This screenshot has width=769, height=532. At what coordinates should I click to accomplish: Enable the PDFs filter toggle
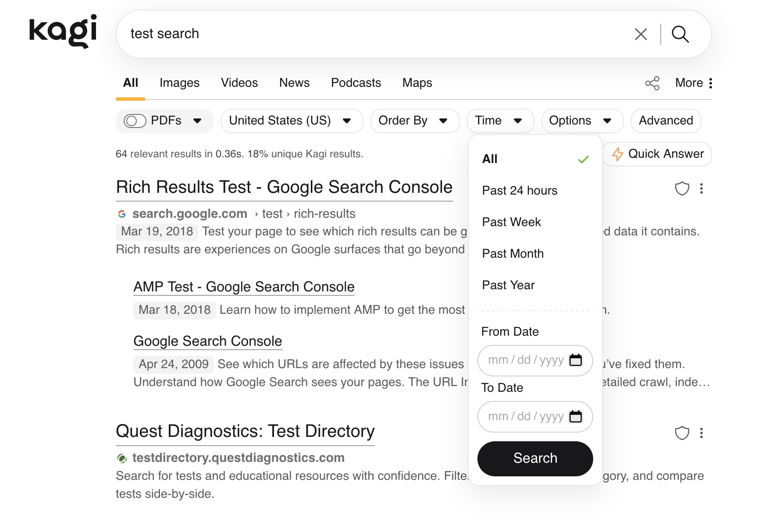pyautogui.click(x=135, y=121)
